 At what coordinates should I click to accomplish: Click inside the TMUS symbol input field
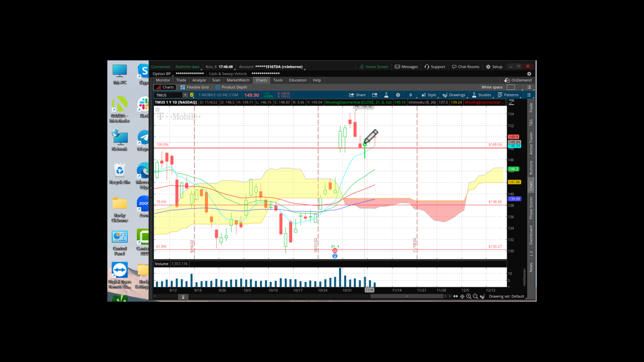click(x=168, y=95)
